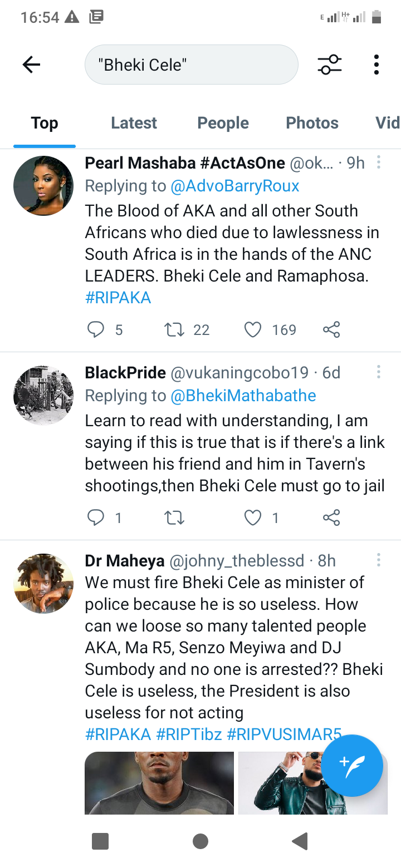This screenshot has width=401, height=868.
Task: Reply to BlackPride's tweet
Action: [96, 518]
